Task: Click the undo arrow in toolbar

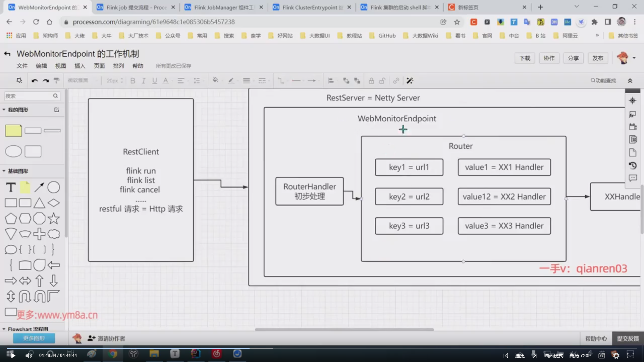Action: coord(35,81)
